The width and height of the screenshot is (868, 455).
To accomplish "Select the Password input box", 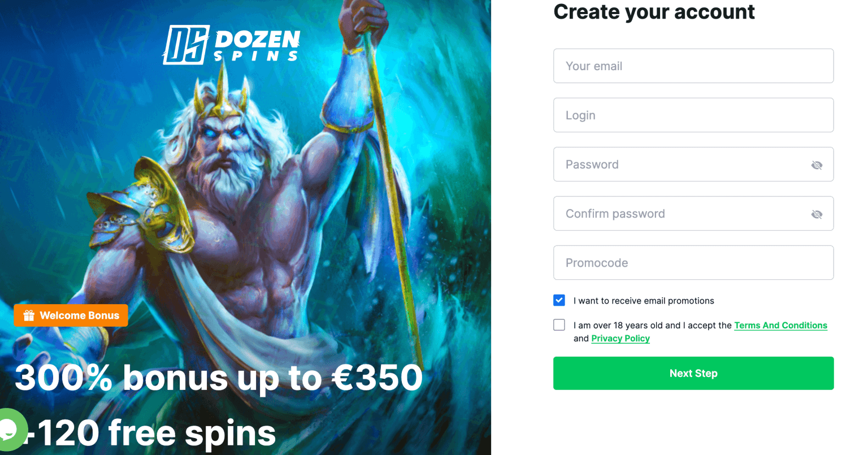I will pyautogui.click(x=693, y=164).
